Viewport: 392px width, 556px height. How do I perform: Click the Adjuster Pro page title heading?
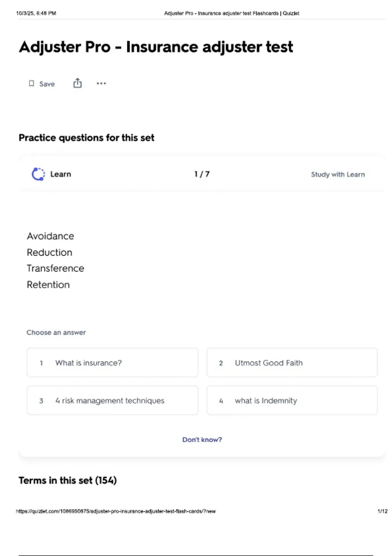tap(156, 47)
